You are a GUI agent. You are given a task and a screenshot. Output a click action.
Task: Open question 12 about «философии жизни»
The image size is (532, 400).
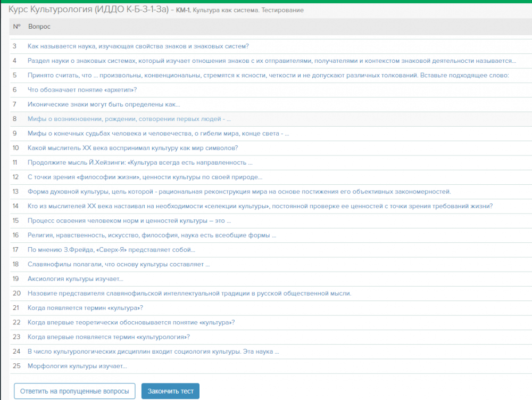(145, 177)
